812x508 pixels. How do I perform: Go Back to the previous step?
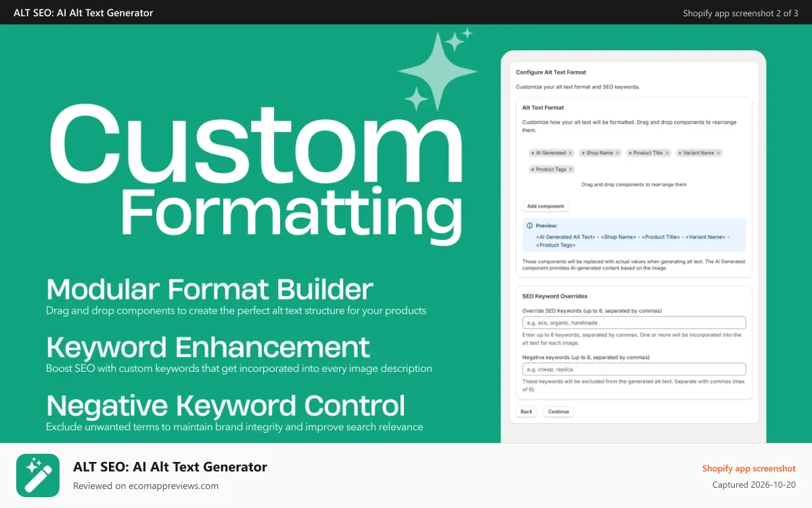click(526, 411)
